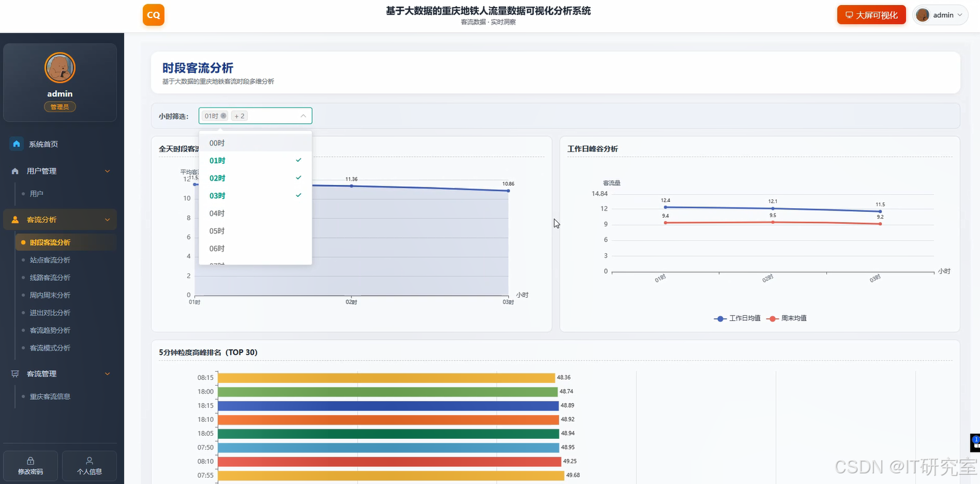The image size is (980, 484).
Task: Close the 小时筛选 dropdown using its arrow
Action: tap(304, 116)
